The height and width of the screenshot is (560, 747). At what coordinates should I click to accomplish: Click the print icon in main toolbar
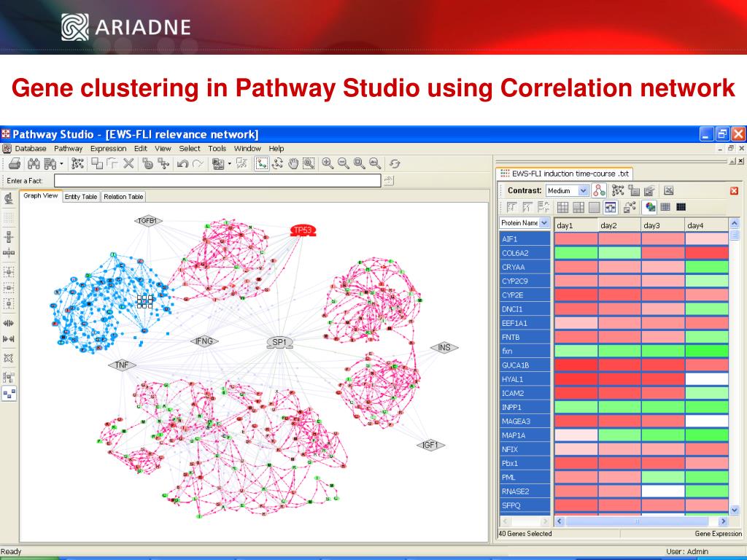click(15, 164)
